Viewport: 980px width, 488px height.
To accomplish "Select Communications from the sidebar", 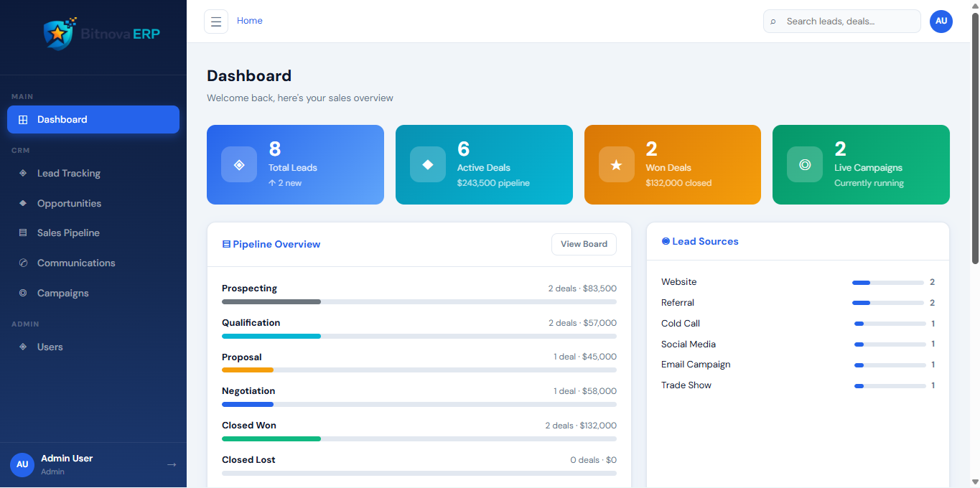I will click(76, 263).
